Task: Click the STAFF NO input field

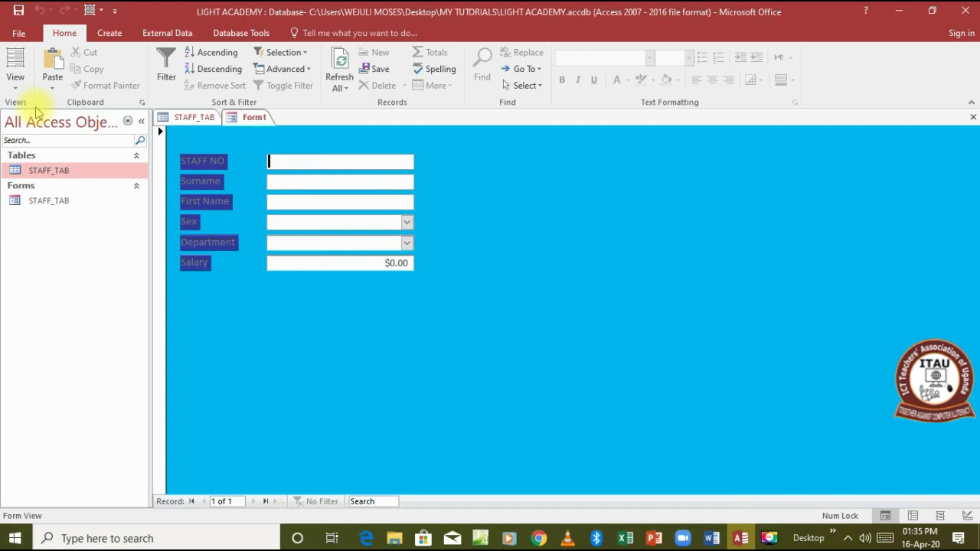Action: pos(340,161)
